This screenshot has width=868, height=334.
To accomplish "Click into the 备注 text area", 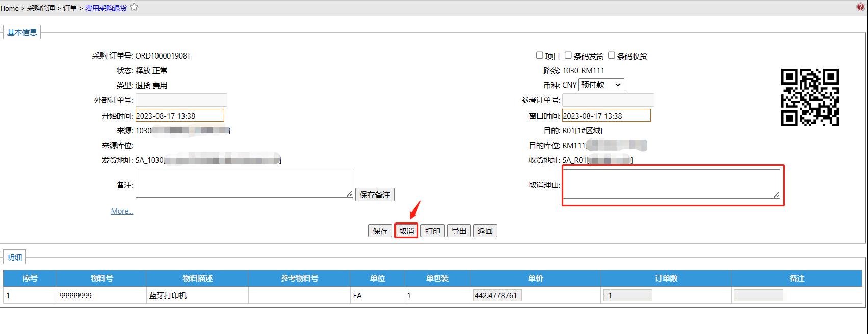I will (x=244, y=183).
